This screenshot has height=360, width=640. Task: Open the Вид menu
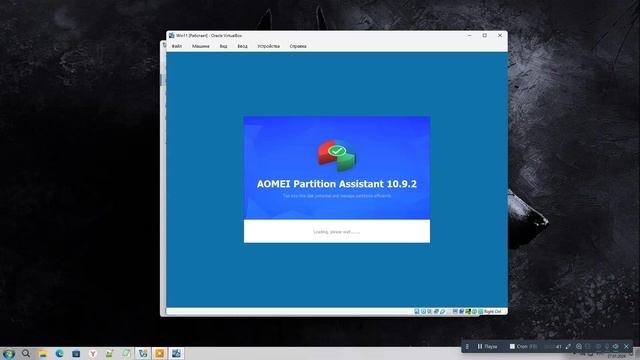(223, 46)
